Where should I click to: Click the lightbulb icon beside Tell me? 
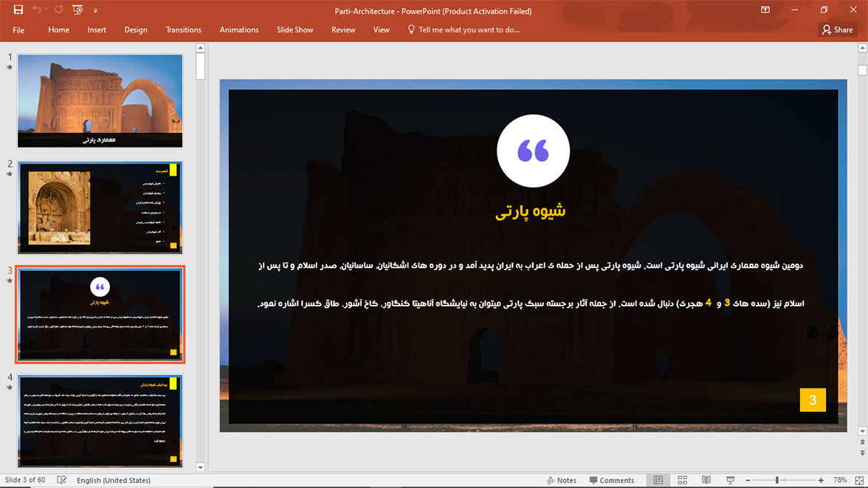410,30
